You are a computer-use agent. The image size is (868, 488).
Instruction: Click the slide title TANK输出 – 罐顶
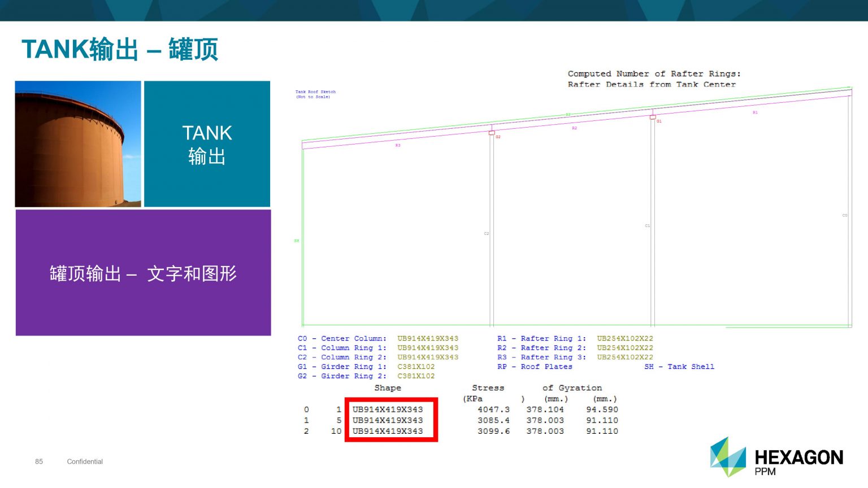(120, 49)
